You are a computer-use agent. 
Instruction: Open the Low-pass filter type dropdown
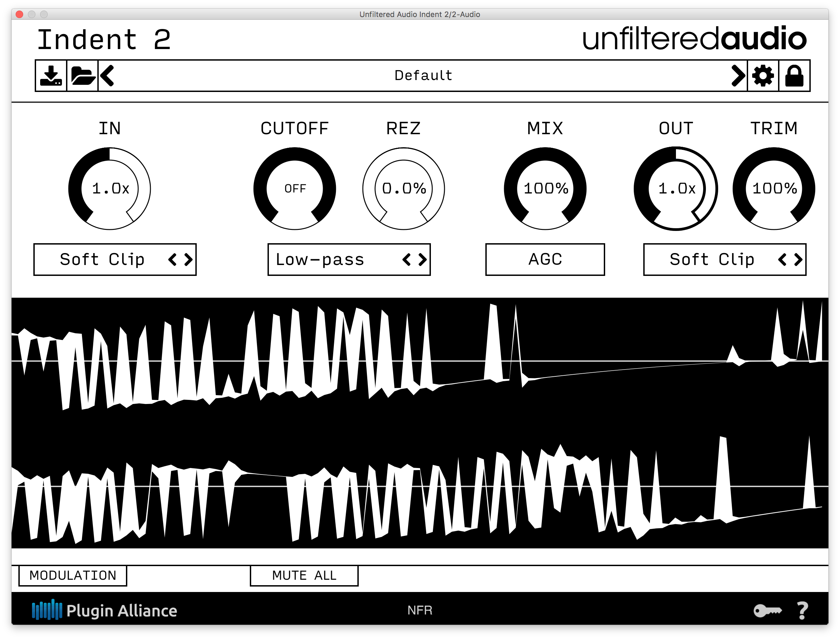tap(349, 260)
